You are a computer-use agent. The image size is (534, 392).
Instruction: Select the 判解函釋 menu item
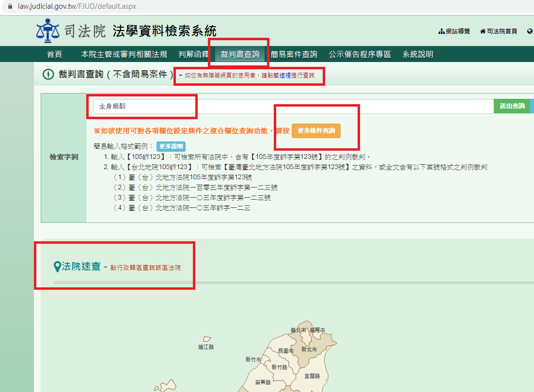click(x=193, y=54)
